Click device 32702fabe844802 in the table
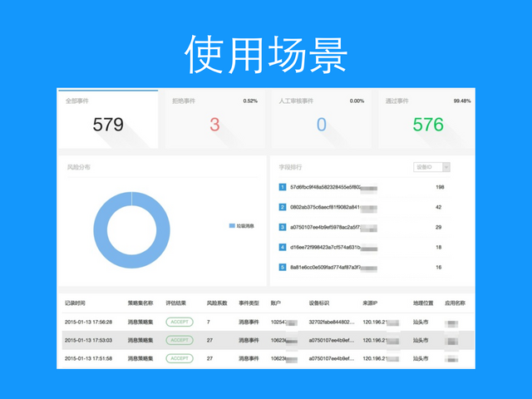 [332, 322]
